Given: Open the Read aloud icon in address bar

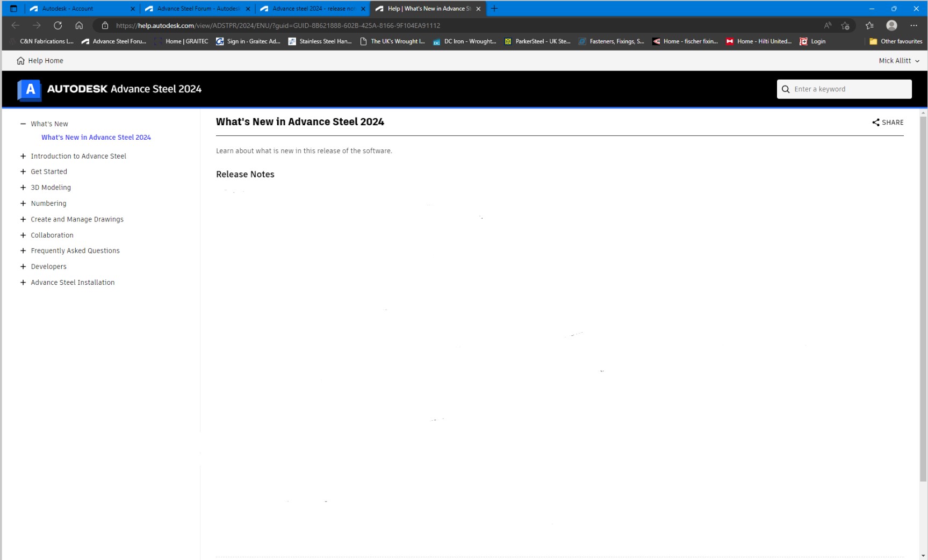Looking at the screenshot, I should pos(828,25).
